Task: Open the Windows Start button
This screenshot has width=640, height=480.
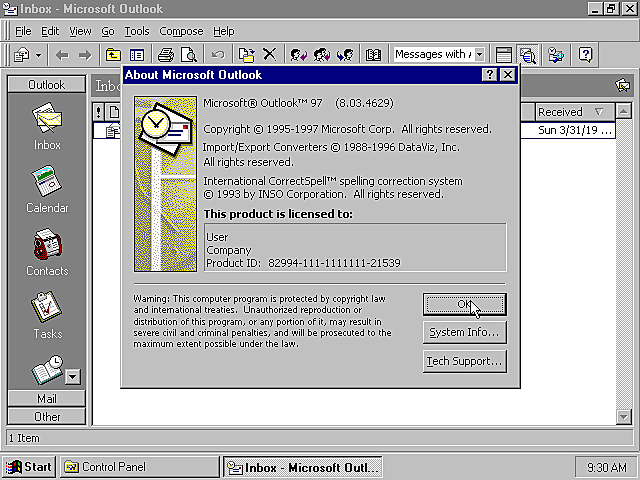Action: point(29,467)
